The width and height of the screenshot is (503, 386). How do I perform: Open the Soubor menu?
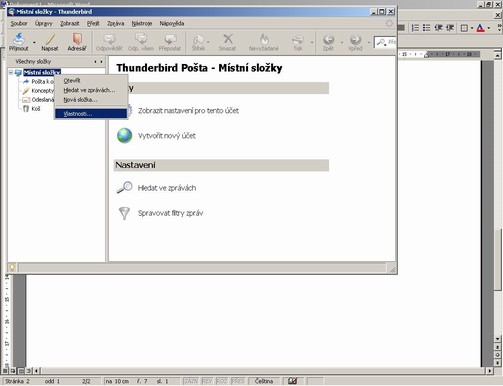pos(19,23)
